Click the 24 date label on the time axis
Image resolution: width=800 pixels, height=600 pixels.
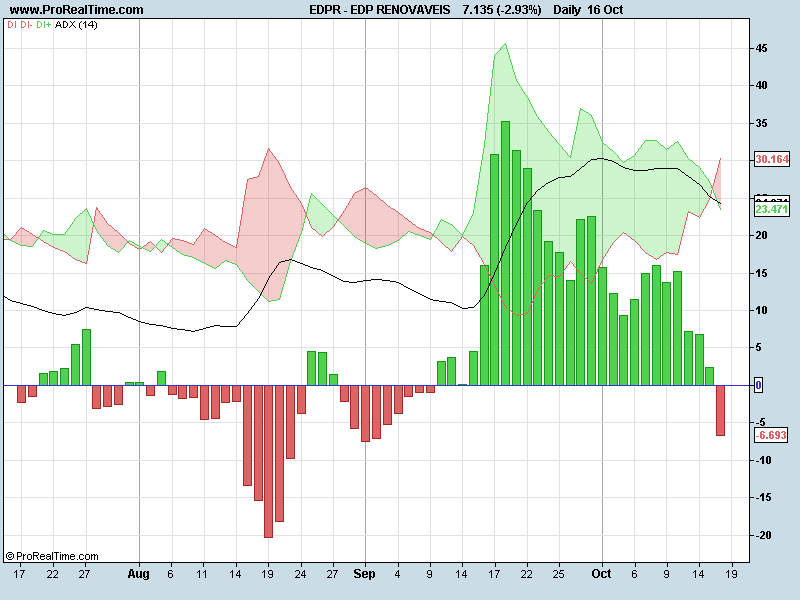click(301, 574)
